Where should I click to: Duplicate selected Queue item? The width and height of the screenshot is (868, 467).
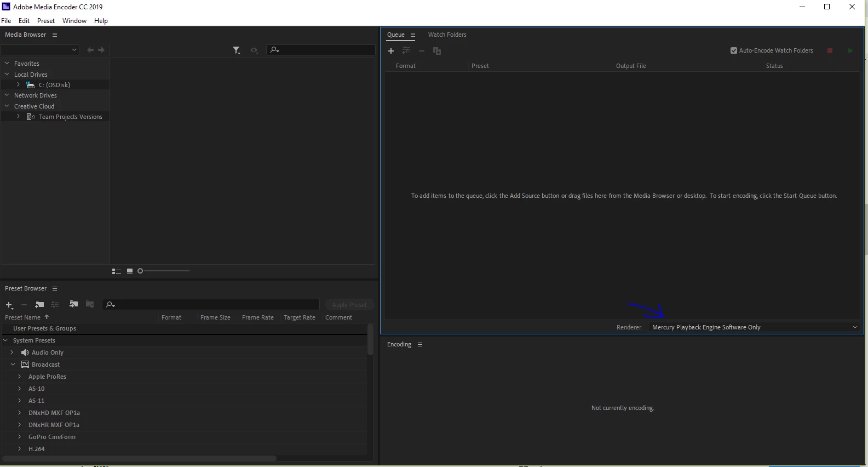click(x=437, y=51)
